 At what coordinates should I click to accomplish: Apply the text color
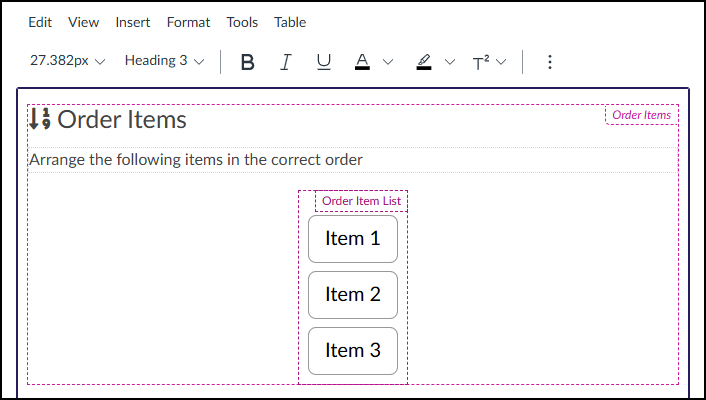point(362,62)
